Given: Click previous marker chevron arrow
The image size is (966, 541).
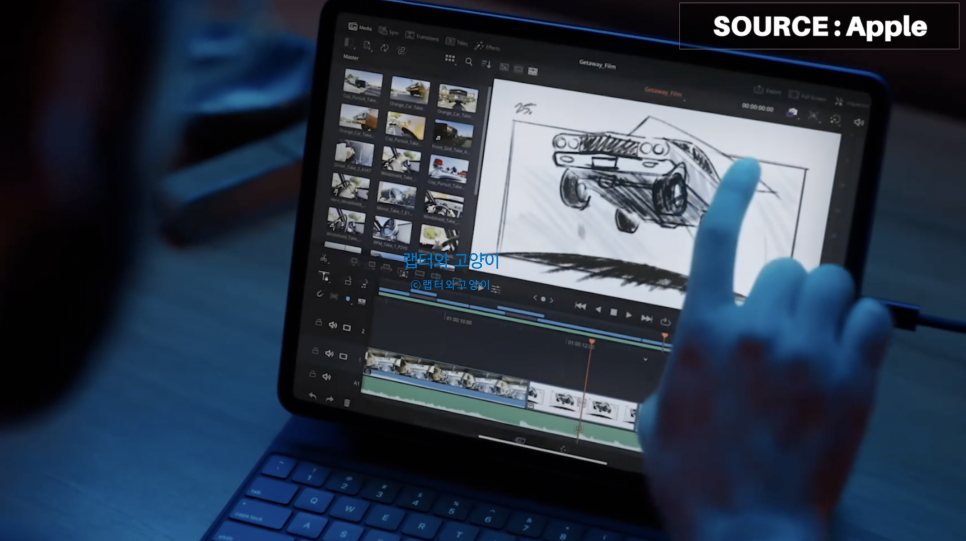Looking at the screenshot, I should tap(535, 298).
